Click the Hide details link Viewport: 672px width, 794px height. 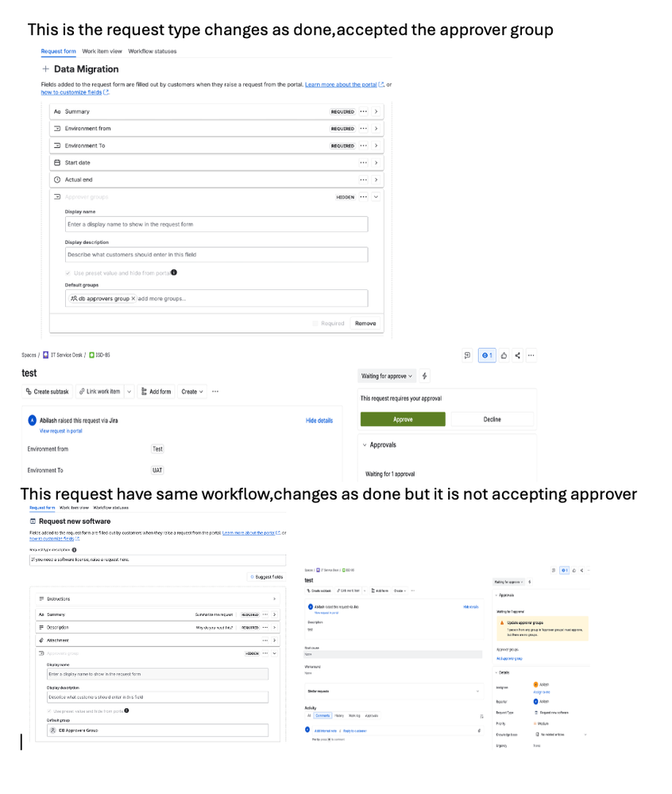pos(319,420)
